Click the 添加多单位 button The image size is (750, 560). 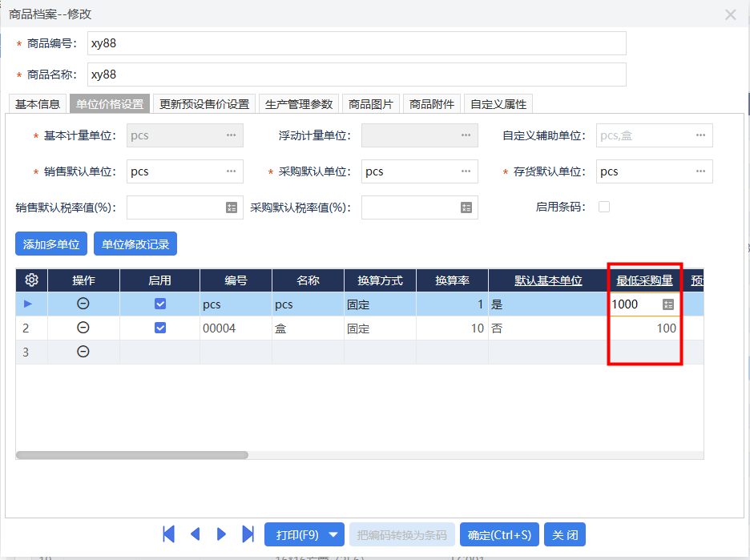click(50, 244)
